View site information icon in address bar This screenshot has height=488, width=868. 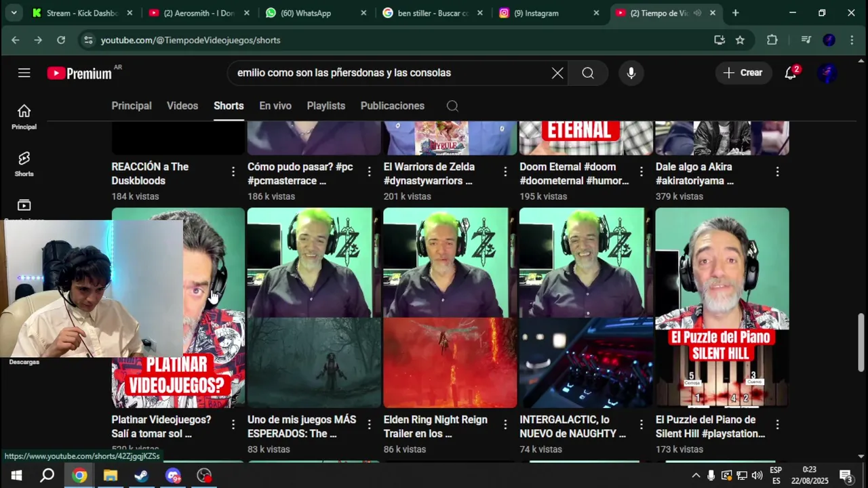(x=87, y=40)
